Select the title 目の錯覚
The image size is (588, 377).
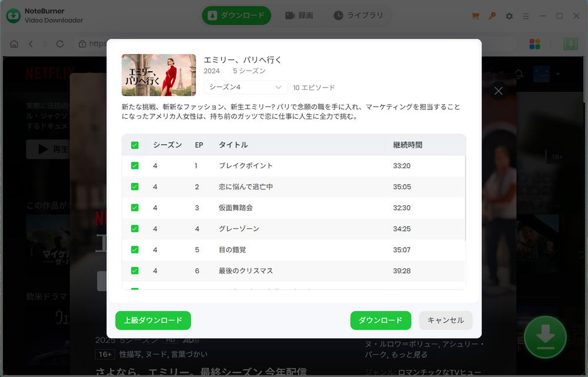[x=232, y=250]
